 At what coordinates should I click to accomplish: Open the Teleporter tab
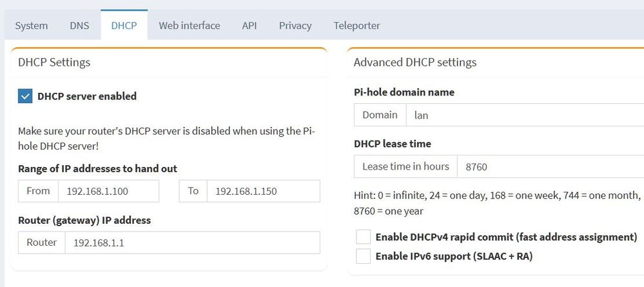356,26
